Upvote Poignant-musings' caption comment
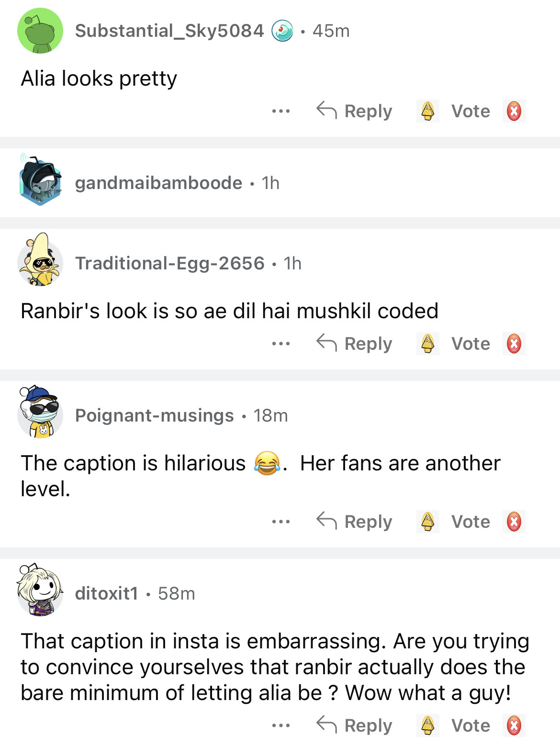The height and width of the screenshot is (746, 560). 427,522
